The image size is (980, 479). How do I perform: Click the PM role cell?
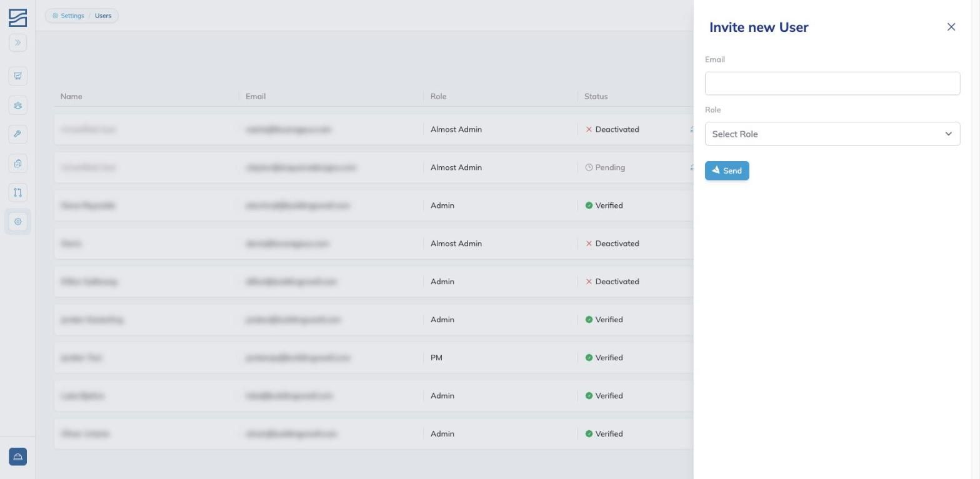tap(436, 358)
